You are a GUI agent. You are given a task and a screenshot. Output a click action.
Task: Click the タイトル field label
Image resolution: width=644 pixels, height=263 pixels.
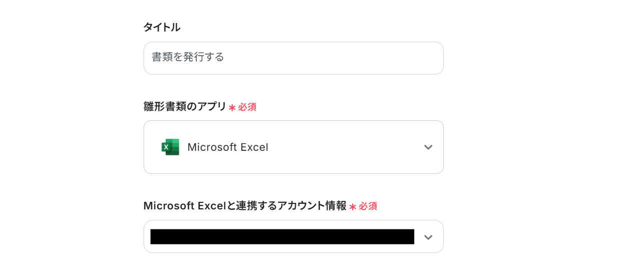162,28
